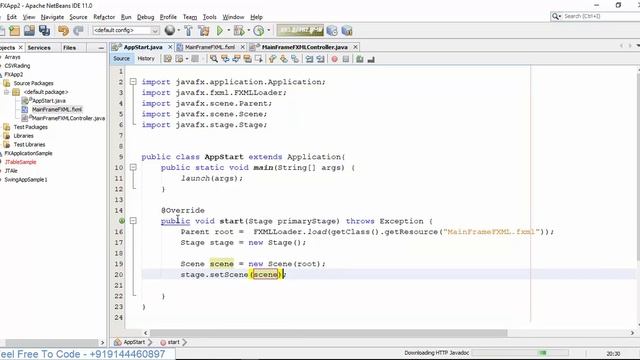Open dropdown arrow beside browser globe
The width and height of the screenshot is (640, 360).
178,30
